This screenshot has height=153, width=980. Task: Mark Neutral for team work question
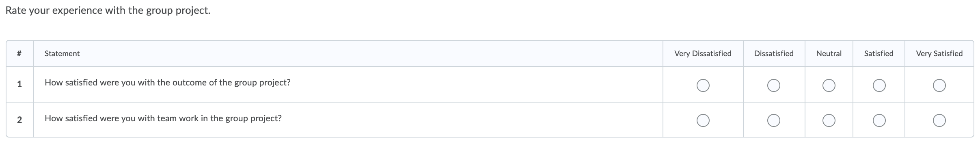pyautogui.click(x=829, y=120)
